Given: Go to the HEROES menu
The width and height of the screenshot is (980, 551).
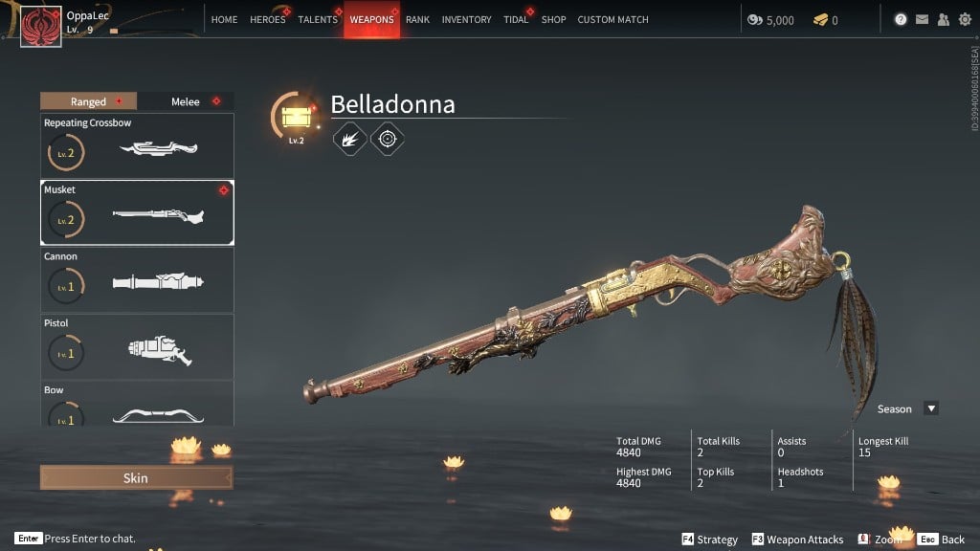Looking at the screenshot, I should 268,19.
